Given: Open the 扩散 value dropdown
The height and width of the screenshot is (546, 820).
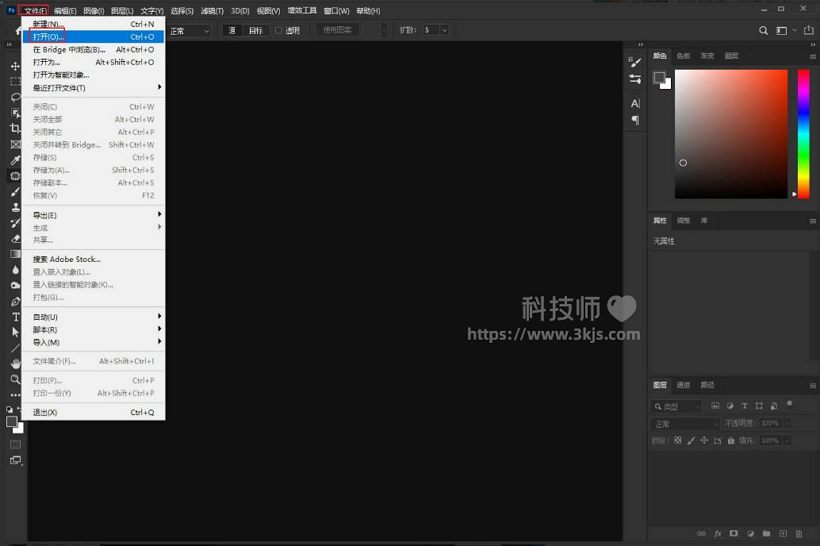Looking at the screenshot, I should coord(445,30).
